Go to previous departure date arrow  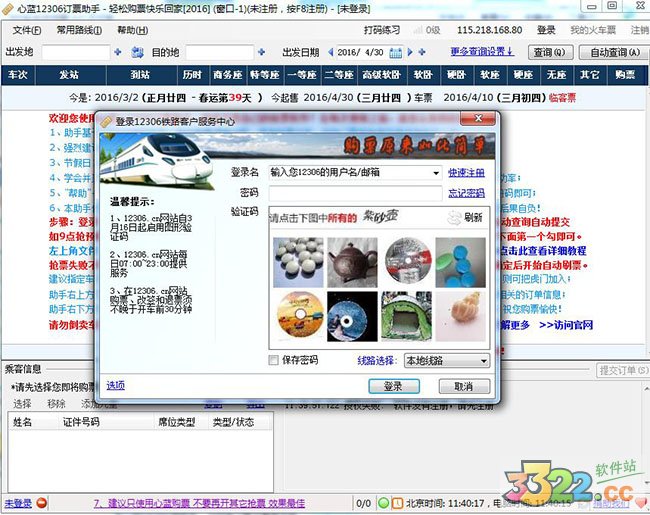(x=330, y=52)
